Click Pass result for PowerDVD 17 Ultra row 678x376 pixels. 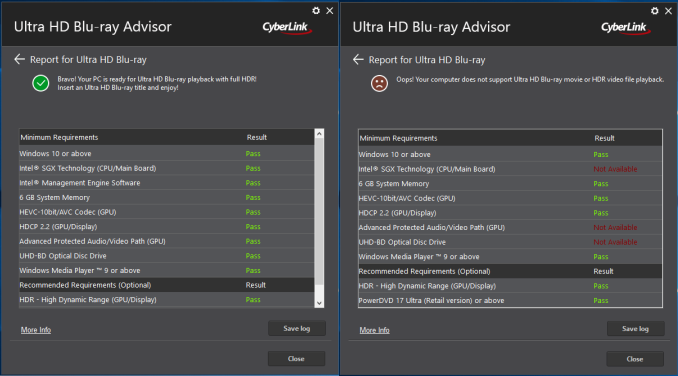pyautogui.click(x=601, y=300)
